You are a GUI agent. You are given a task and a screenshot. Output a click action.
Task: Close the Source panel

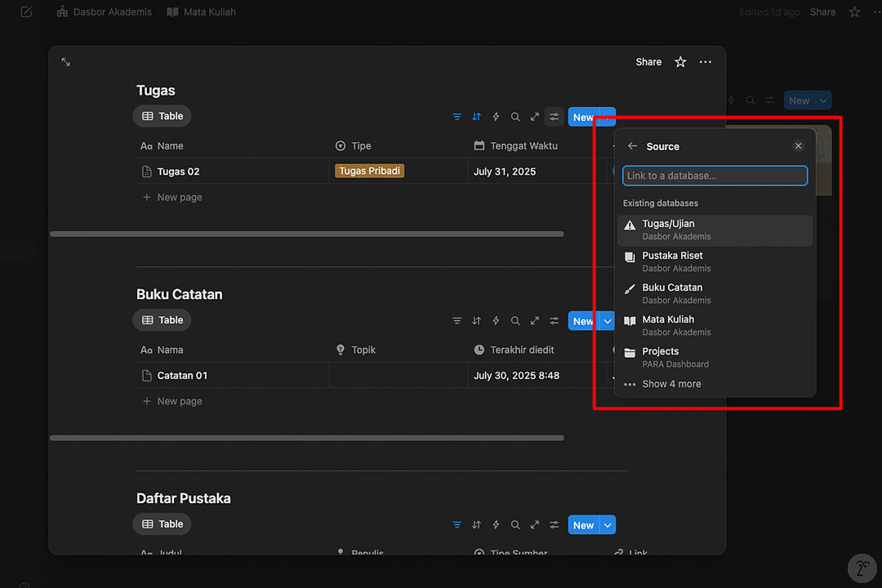[798, 146]
